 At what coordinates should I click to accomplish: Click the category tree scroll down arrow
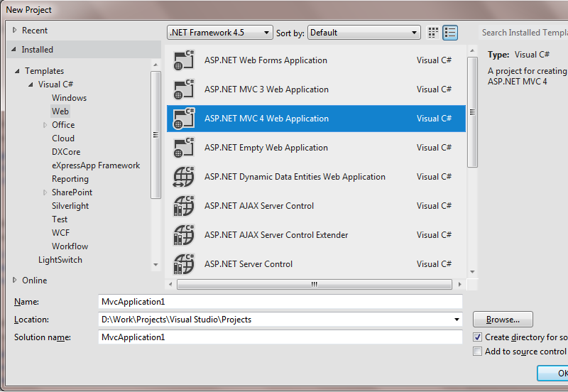click(x=155, y=265)
